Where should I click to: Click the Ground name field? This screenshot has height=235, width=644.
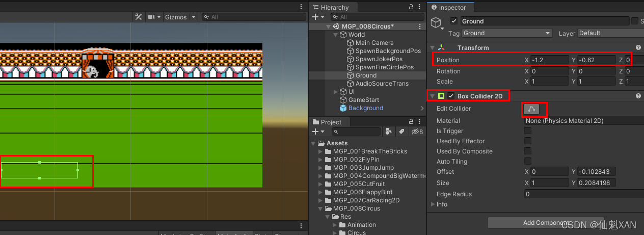(545, 21)
